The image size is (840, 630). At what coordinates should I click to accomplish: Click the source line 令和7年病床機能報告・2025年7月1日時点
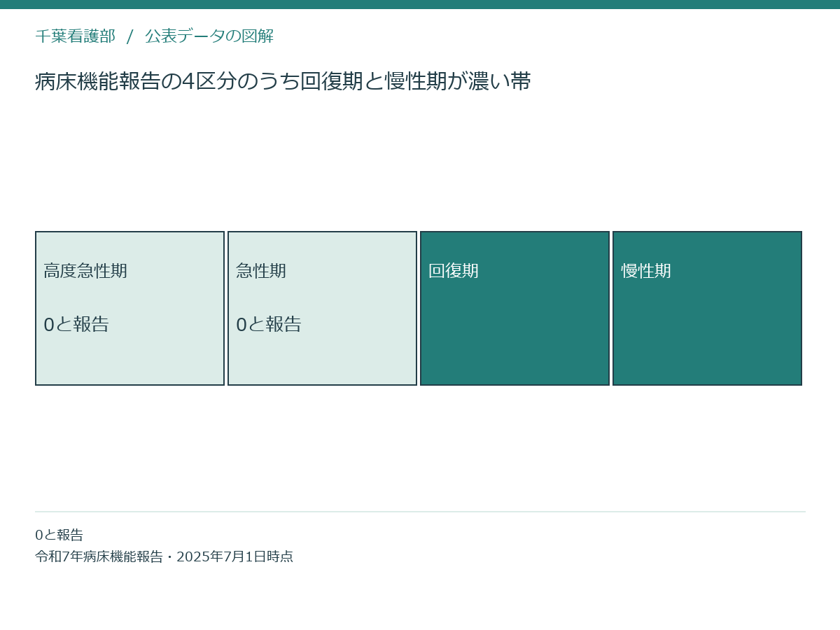pos(164,556)
